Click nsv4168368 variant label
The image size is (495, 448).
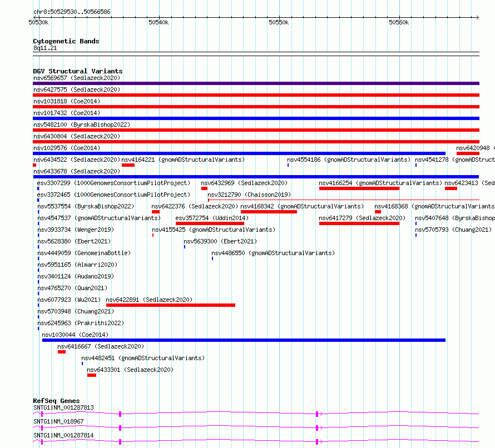pos(435,206)
